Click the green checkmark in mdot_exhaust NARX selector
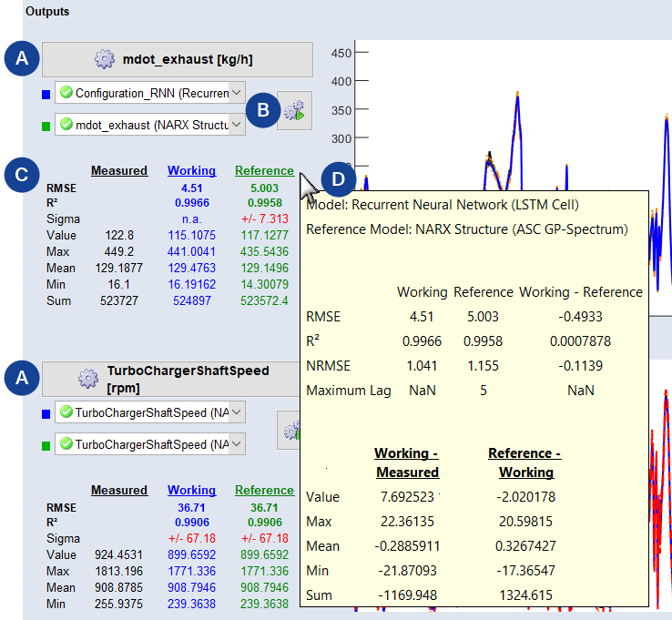 [x=65, y=124]
